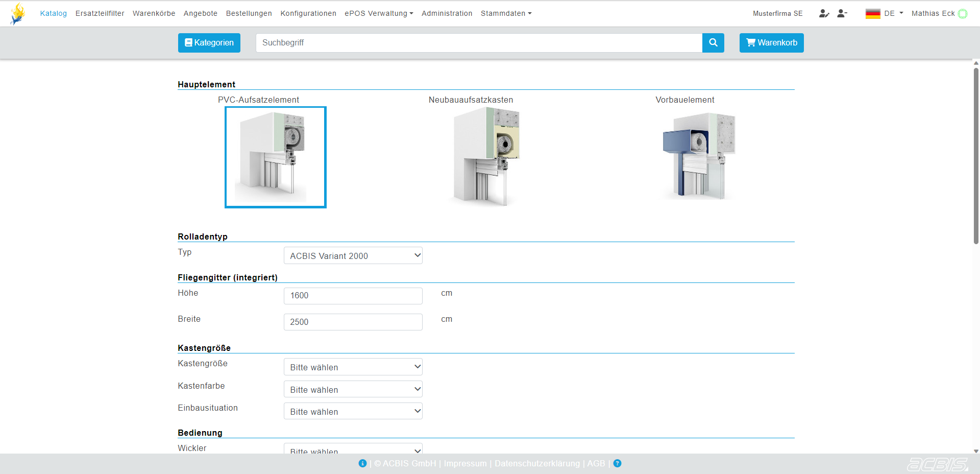The width and height of the screenshot is (980, 474).
Task: Click the info icon in footer
Action: tap(362, 463)
